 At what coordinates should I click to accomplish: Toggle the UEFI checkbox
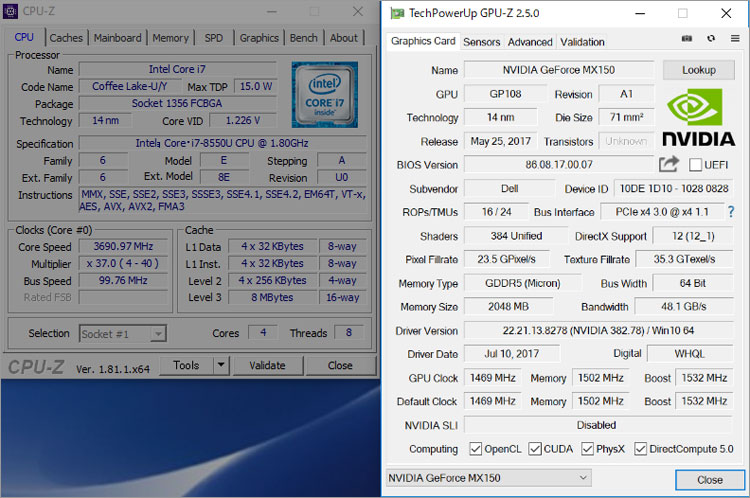pyautogui.click(x=695, y=165)
